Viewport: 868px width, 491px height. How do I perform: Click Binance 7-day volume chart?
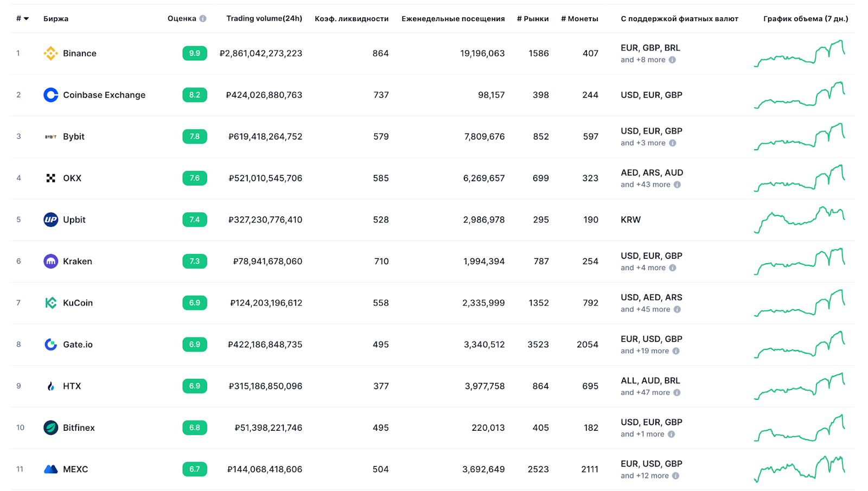click(800, 53)
